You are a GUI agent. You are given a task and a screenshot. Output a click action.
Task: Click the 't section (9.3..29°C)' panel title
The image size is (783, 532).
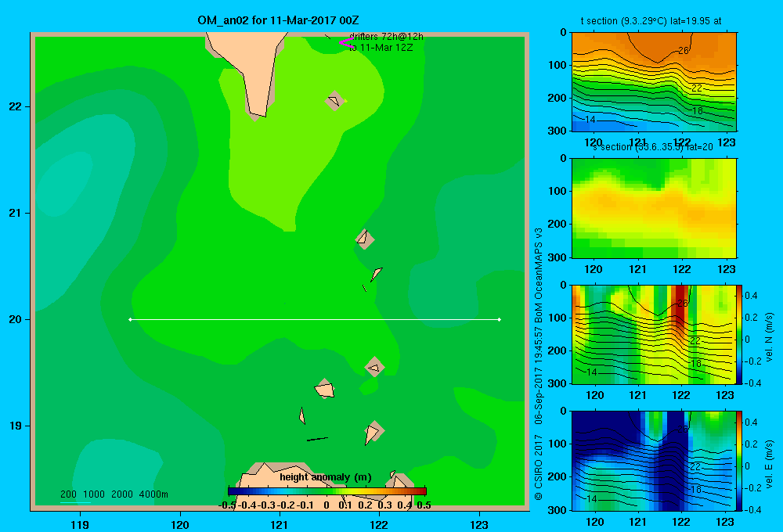[x=651, y=21]
